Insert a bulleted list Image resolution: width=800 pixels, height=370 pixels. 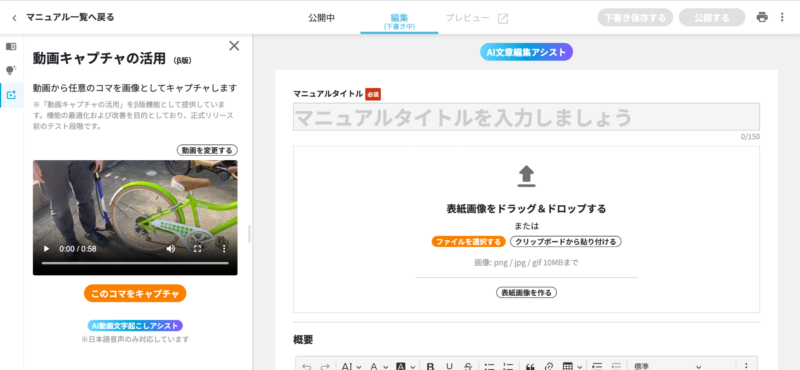[490, 366]
